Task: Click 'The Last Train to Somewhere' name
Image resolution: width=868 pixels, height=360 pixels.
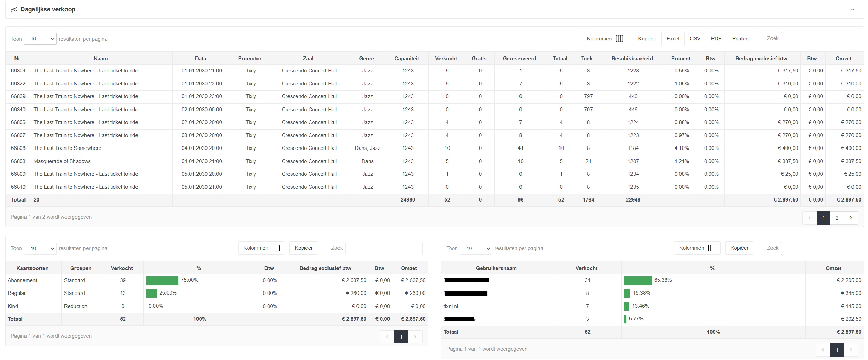Action: coord(67,148)
